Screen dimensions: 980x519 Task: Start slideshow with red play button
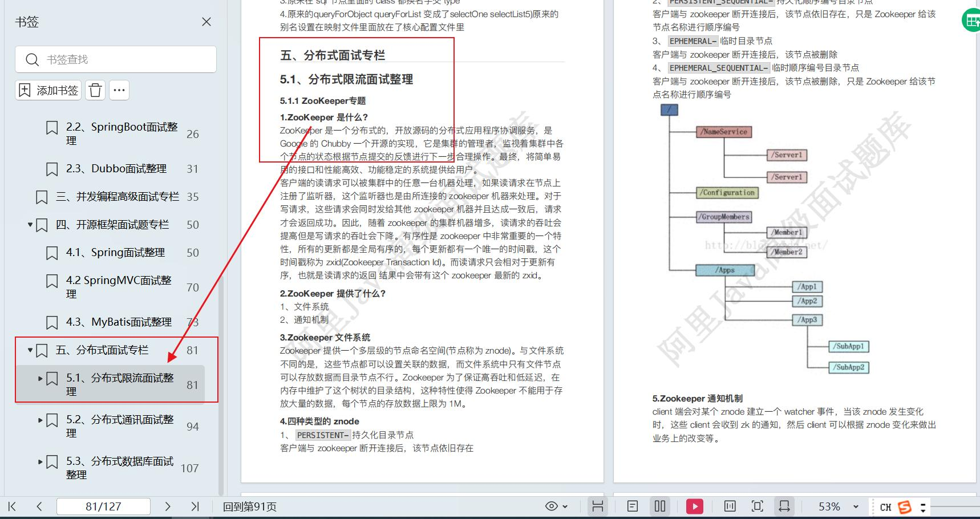pyautogui.click(x=694, y=506)
